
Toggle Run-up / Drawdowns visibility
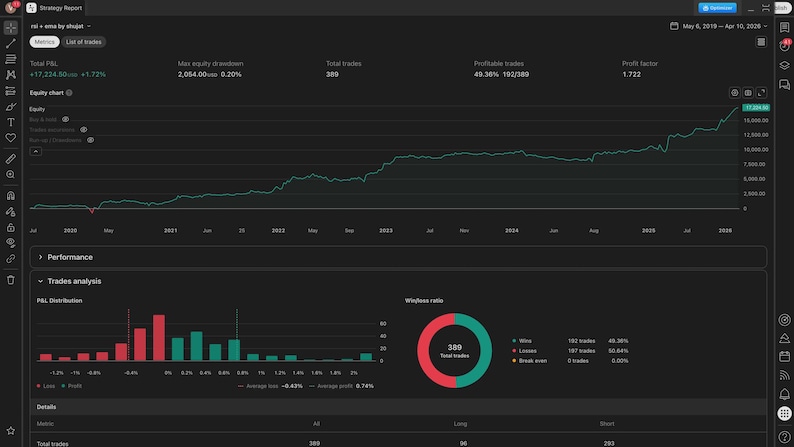pos(90,140)
